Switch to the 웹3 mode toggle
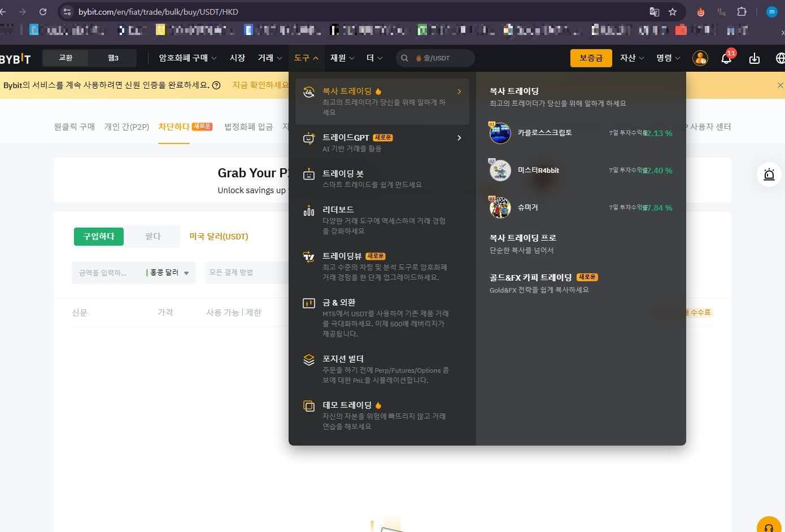 [x=113, y=58]
